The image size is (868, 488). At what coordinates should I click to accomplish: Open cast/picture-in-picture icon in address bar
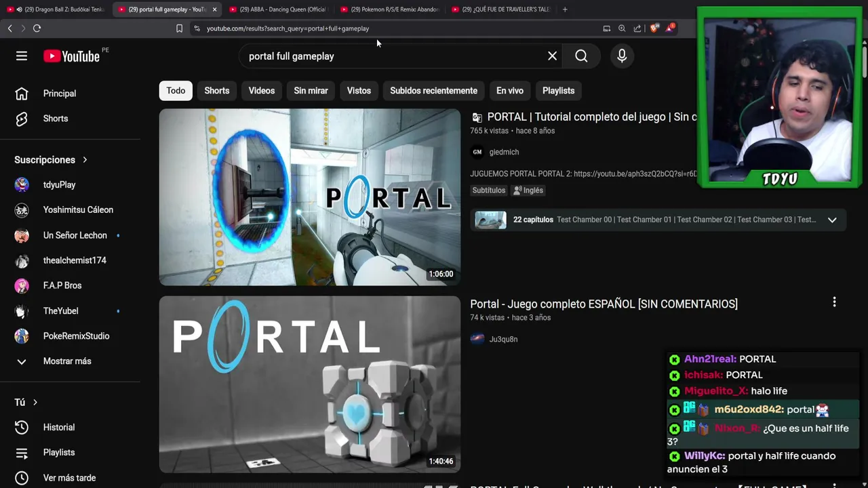coord(607,28)
